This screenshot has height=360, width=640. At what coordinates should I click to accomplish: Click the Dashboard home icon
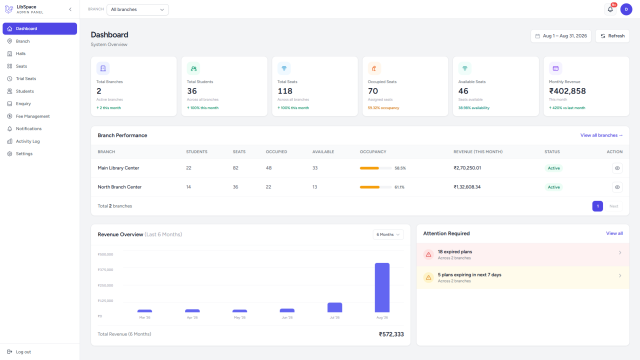9,29
